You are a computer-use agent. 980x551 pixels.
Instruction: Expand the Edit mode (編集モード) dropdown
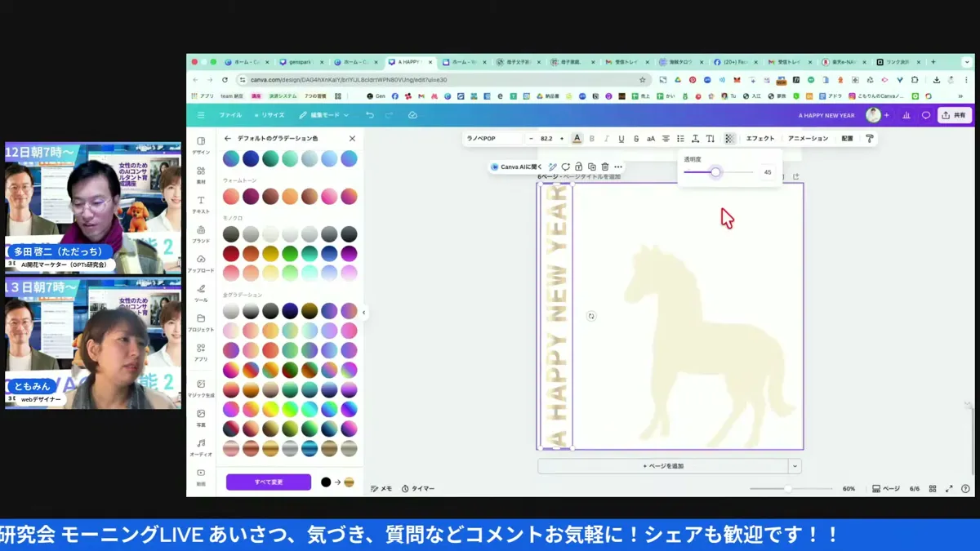(x=323, y=115)
